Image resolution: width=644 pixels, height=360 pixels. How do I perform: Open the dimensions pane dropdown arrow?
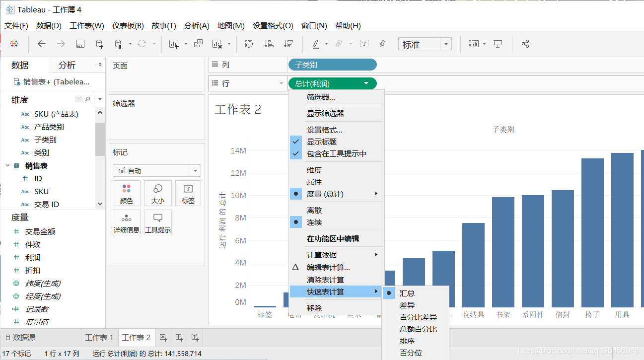click(x=100, y=99)
